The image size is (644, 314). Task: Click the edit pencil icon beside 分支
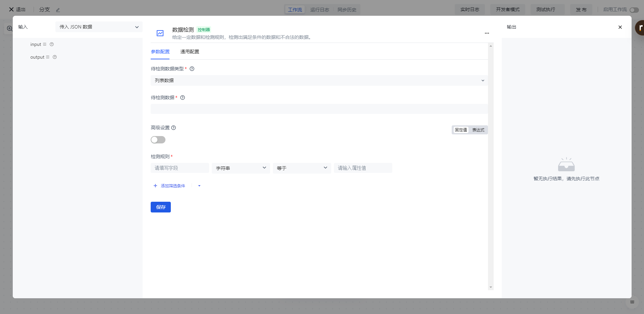point(58,10)
